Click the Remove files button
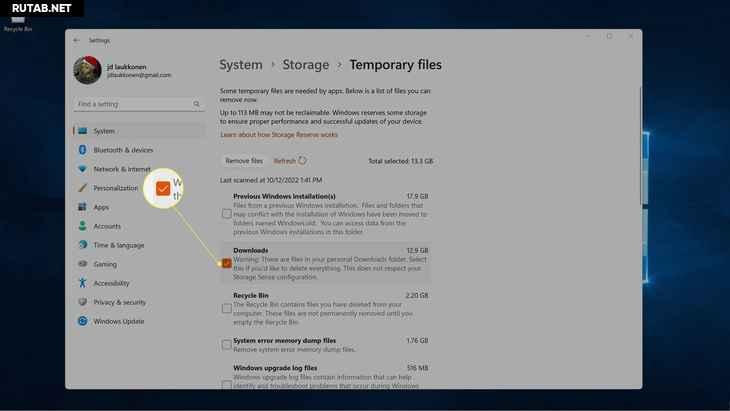730x411 pixels. click(x=244, y=161)
